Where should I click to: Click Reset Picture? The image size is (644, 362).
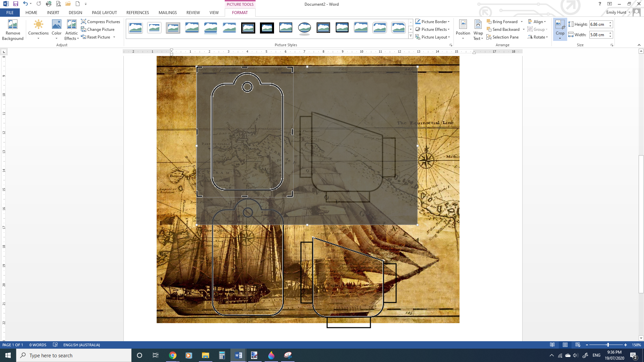coord(97,37)
